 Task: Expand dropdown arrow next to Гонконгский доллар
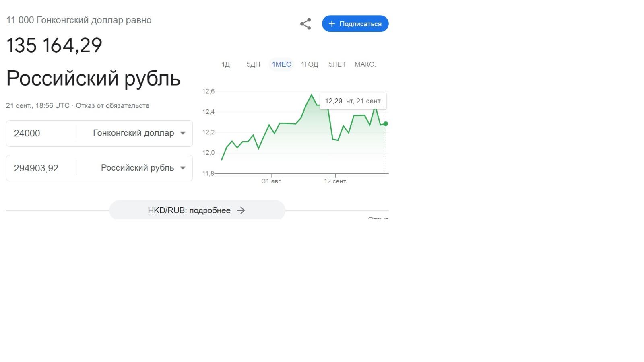[x=183, y=133]
